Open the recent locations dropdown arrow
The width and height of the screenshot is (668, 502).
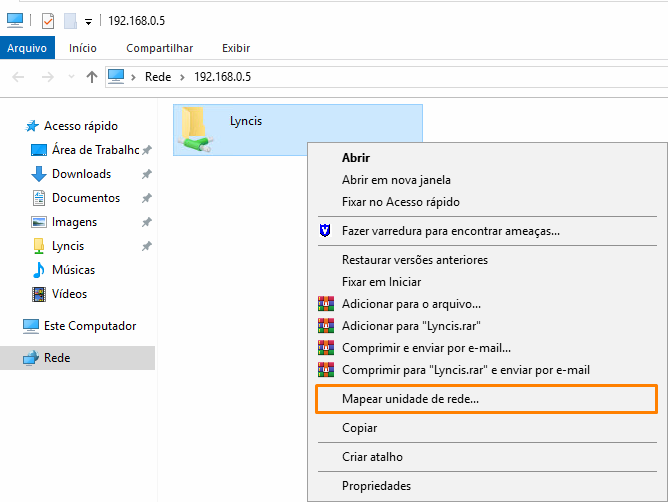click(x=71, y=77)
